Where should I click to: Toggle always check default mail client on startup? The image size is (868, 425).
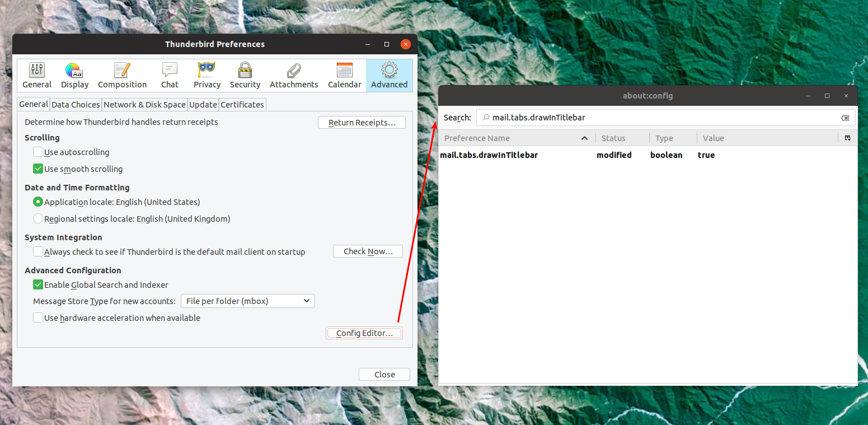[38, 251]
